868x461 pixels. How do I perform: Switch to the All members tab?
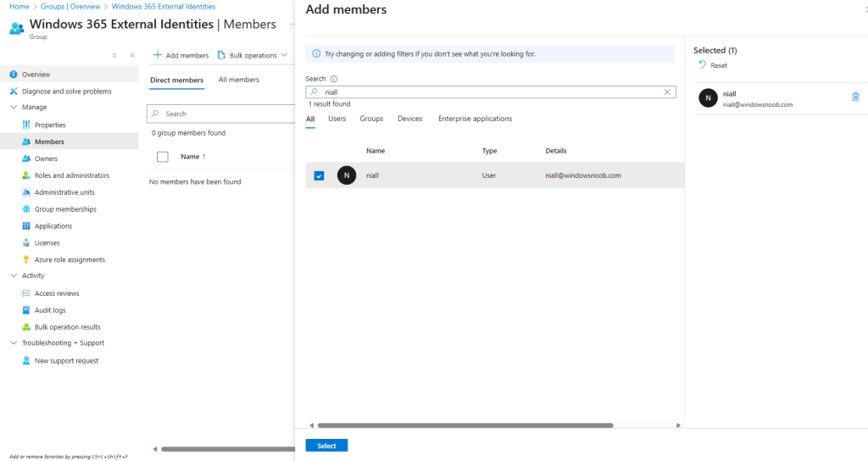[x=238, y=80]
